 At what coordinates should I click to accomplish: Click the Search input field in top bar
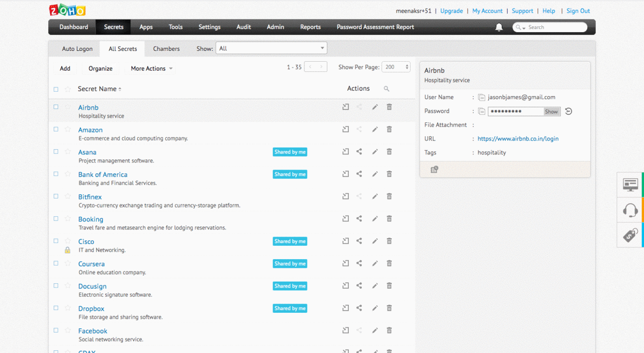tap(553, 27)
